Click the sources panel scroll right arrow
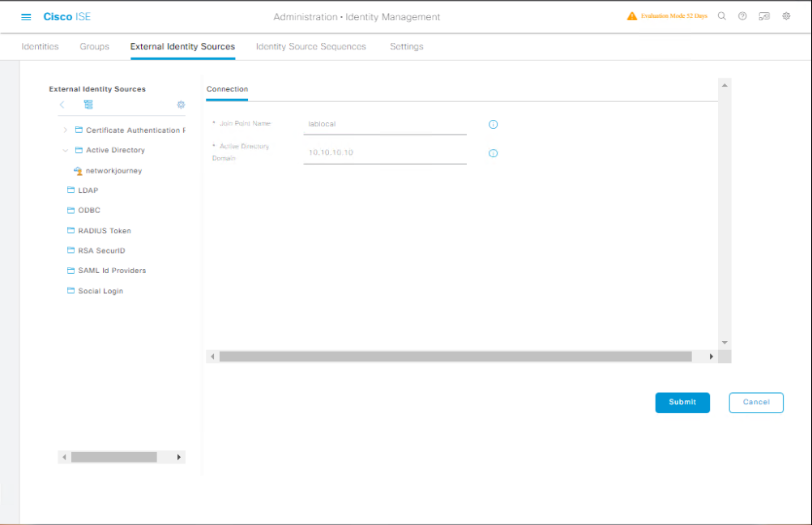 click(x=178, y=457)
